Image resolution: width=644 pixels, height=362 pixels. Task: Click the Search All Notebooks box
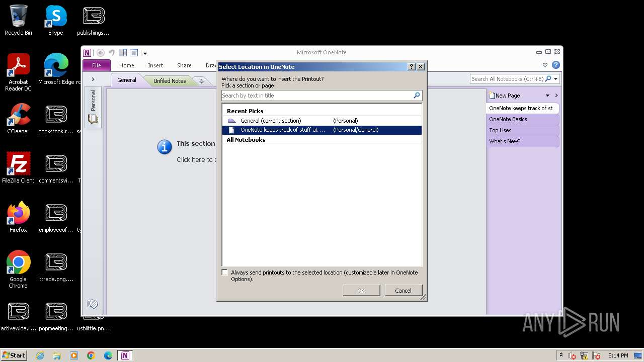[x=507, y=79]
